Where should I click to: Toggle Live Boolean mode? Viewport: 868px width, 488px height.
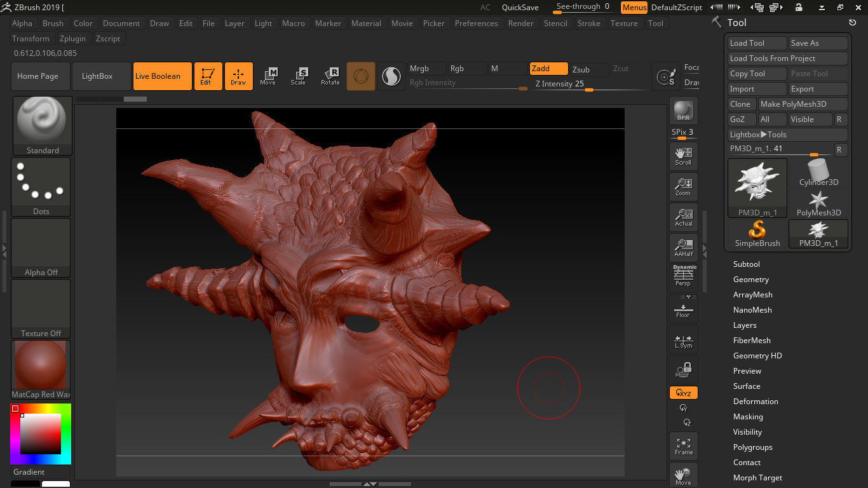(x=163, y=76)
